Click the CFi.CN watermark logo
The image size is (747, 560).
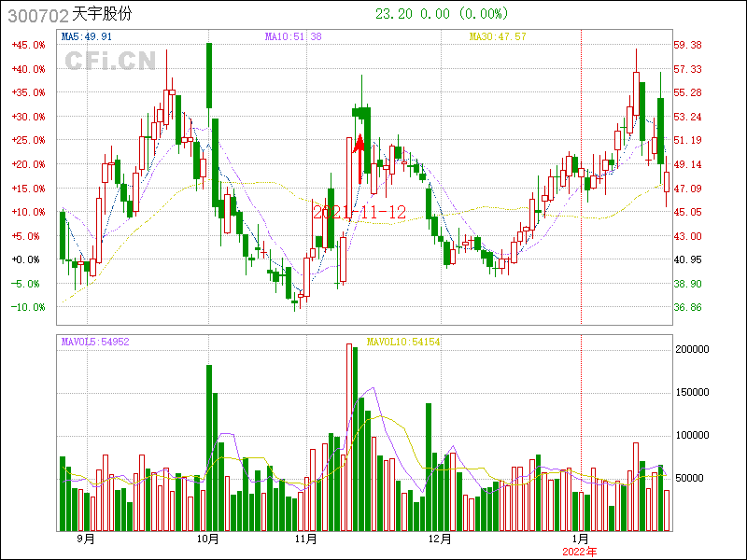[109, 61]
